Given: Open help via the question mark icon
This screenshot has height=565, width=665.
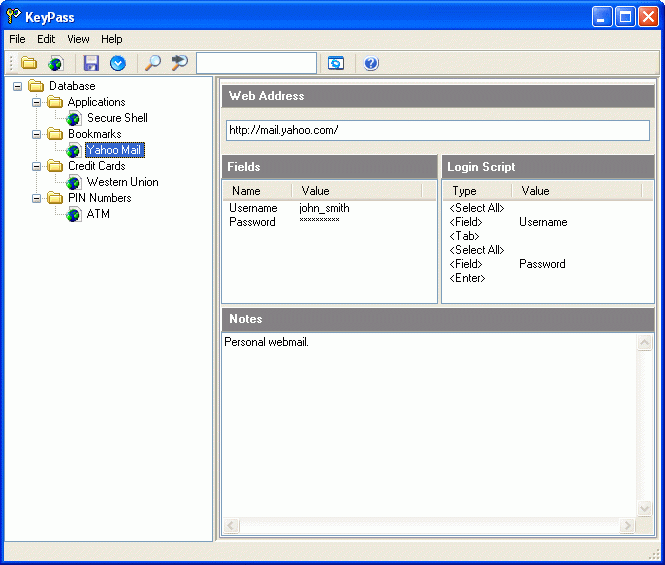Looking at the screenshot, I should (371, 64).
